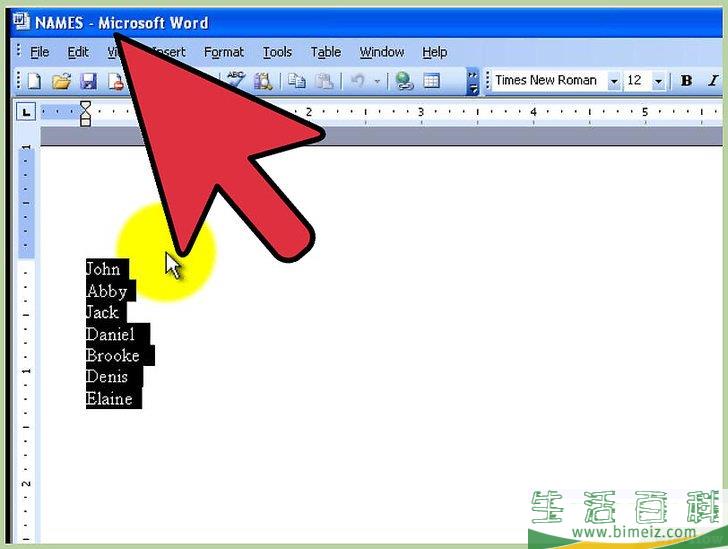
Task: Undo the last action
Action: [357, 81]
